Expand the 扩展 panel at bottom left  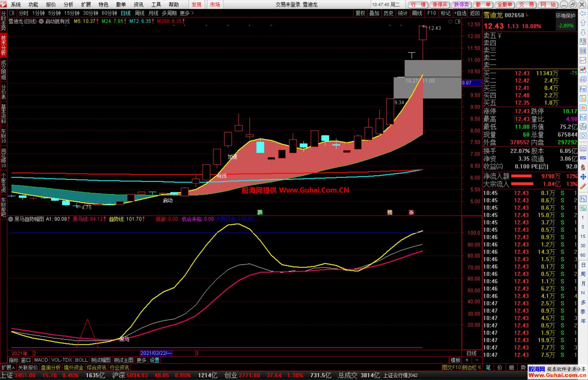pos(8,367)
